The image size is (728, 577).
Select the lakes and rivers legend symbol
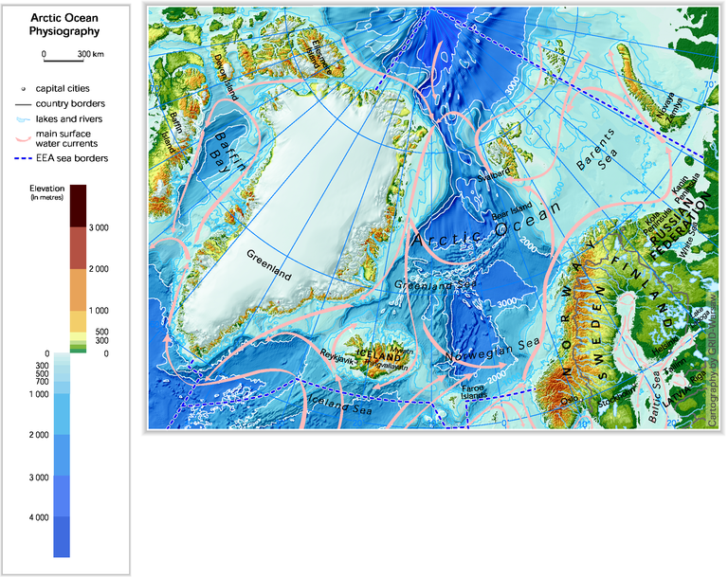coord(25,118)
